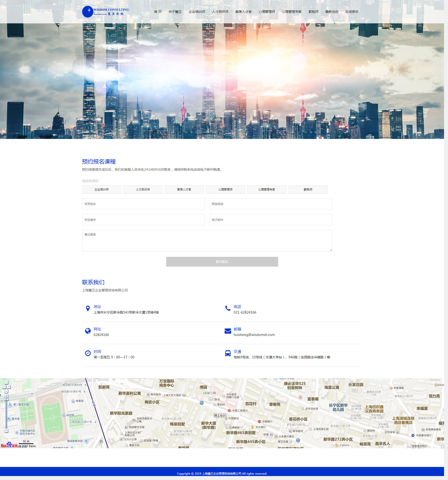Image resolution: width=448 pixels, height=480 pixels.
Task: Go to 在线报名 navigation item
Action: click(352, 12)
